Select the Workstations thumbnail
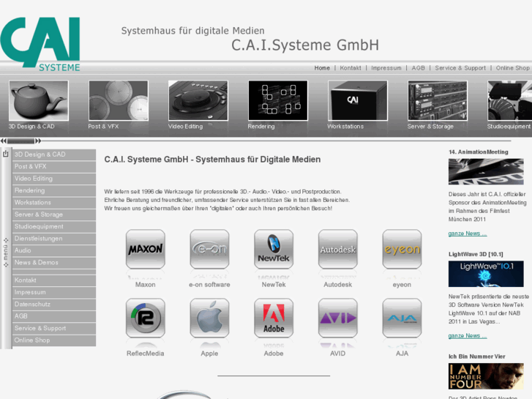Screen dimensions: 532x399 coord(358,100)
